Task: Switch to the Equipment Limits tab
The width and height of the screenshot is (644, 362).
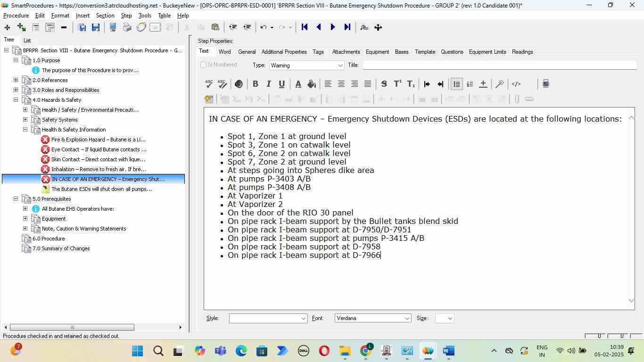Action: pos(487,52)
